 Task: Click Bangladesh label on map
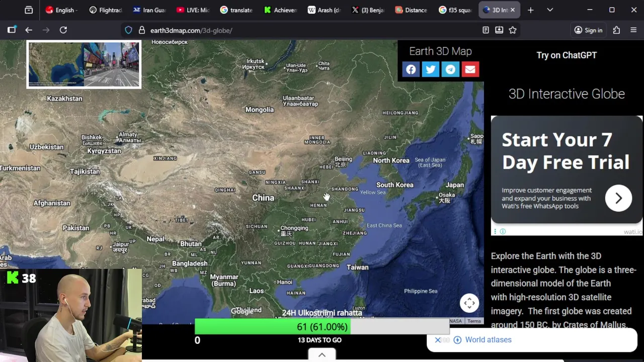point(190,263)
